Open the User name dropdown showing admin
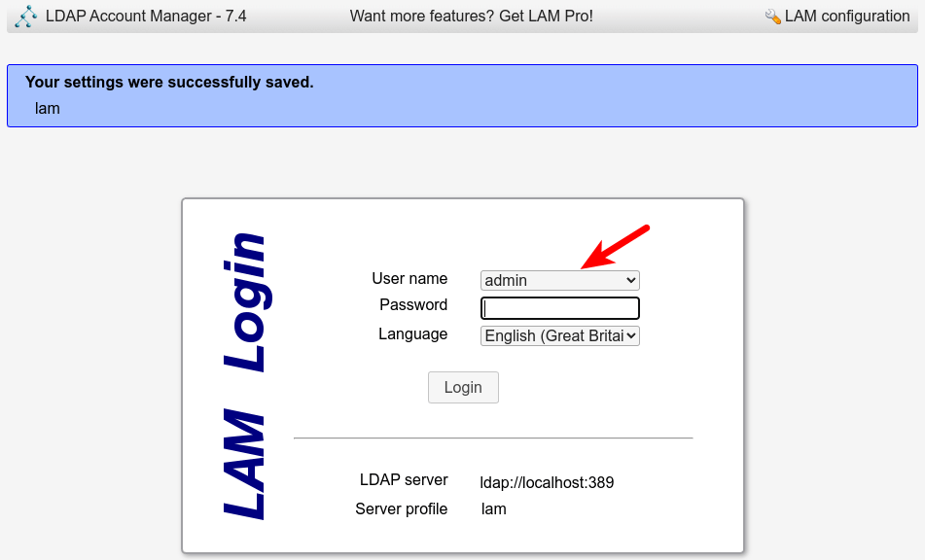This screenshot has width=925, height=560. click(559, 280)
